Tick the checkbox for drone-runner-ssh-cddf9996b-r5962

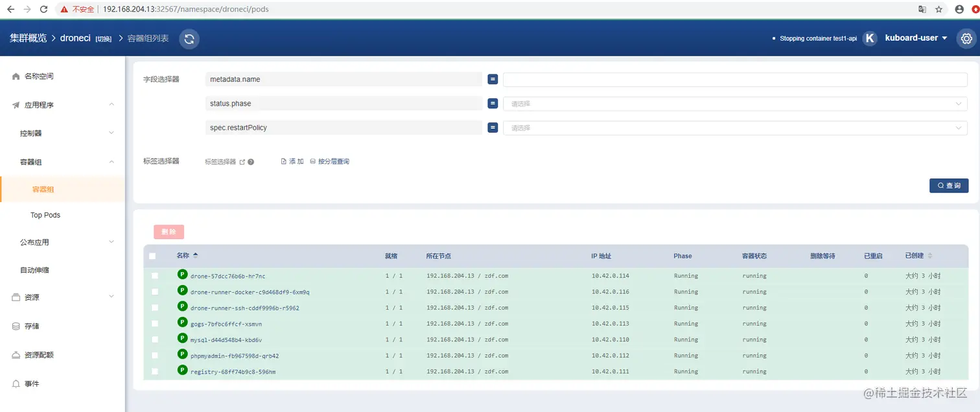(x=155, y=308)
